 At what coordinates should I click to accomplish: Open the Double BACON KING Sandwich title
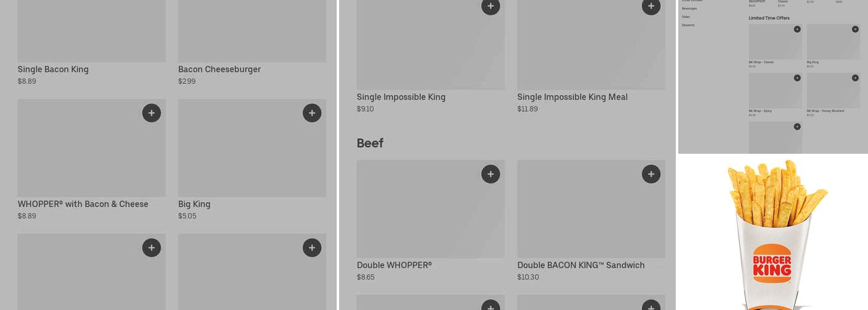581,265
